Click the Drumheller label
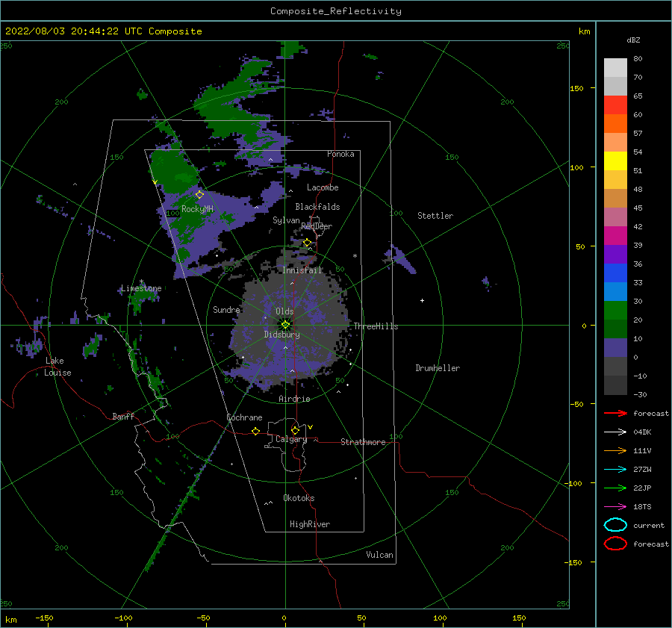672x628 pixels. point(438,368)
